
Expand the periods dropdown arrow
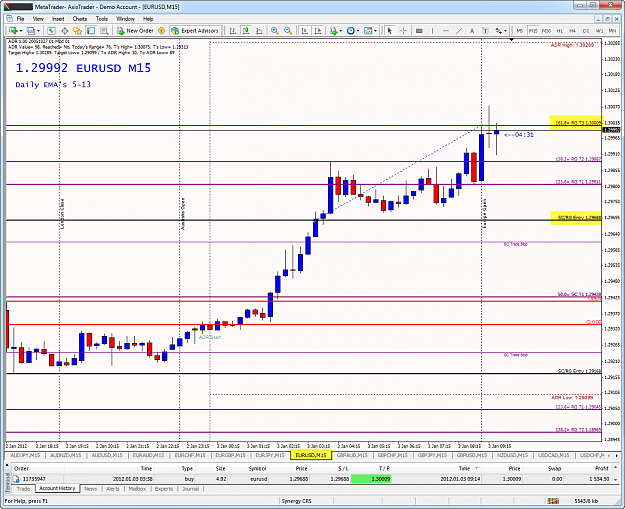point(358,31)
